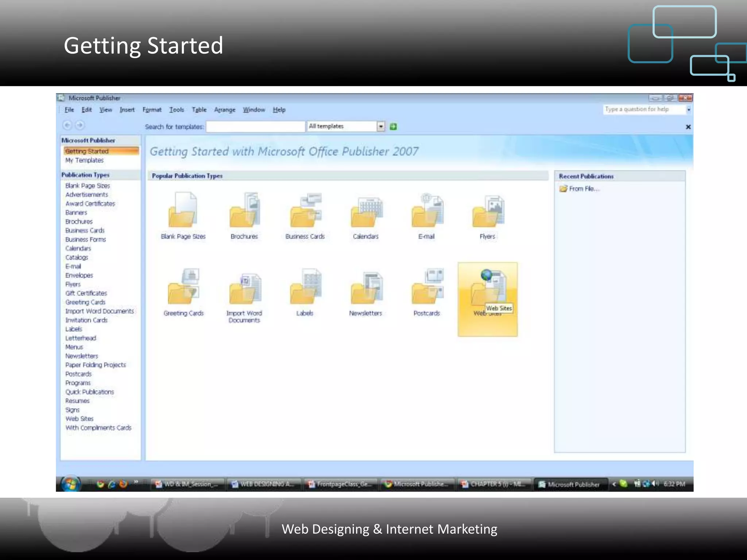This screenshot has width=747, height=560.
Task: Open the Help menu
Action: click(279, 110)
